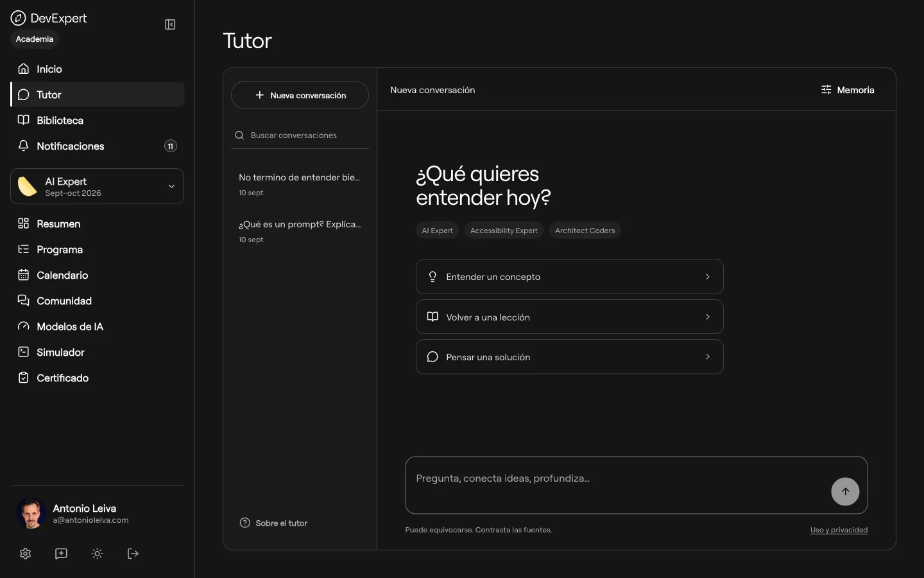Click the AI Expert course banana icon
Image resolution: width=924 pixels, height=578 pixels.
point(27,186)
